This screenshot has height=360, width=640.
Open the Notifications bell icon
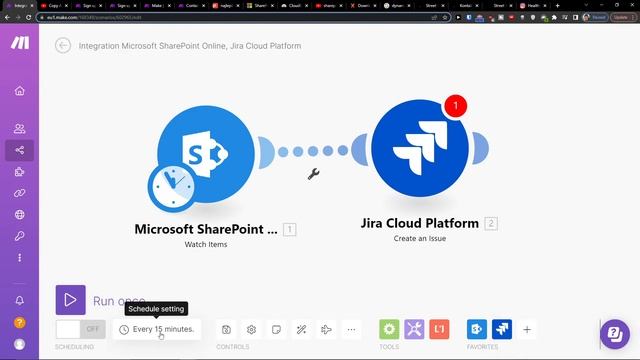pyautogui.click(x=20, y=301)
